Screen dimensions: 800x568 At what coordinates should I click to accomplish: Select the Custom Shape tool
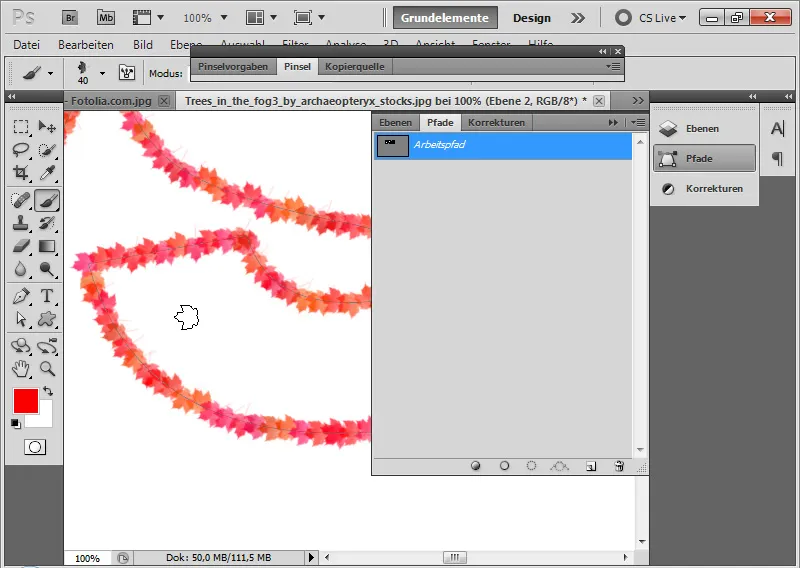47,319
